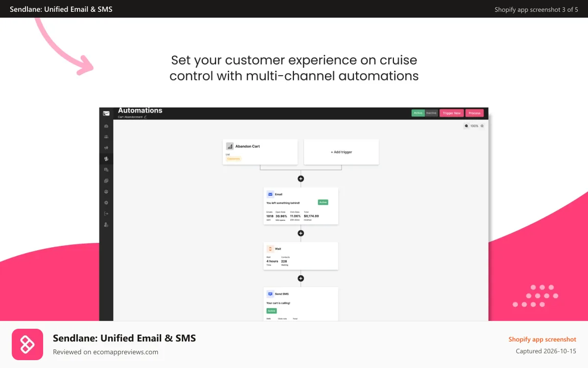Click the Active badge on Send SMS step

click(x=271, y=311)
